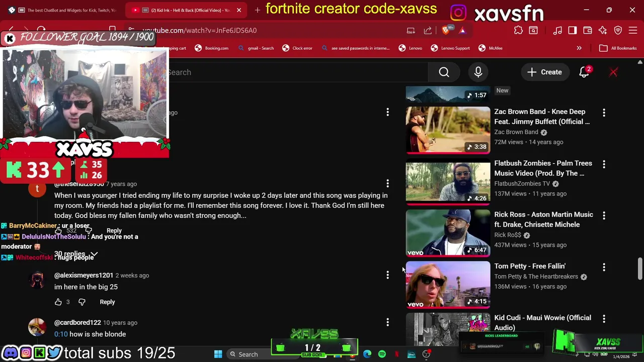
Task: Click the YouTube Create button
Action: [544, 72]
